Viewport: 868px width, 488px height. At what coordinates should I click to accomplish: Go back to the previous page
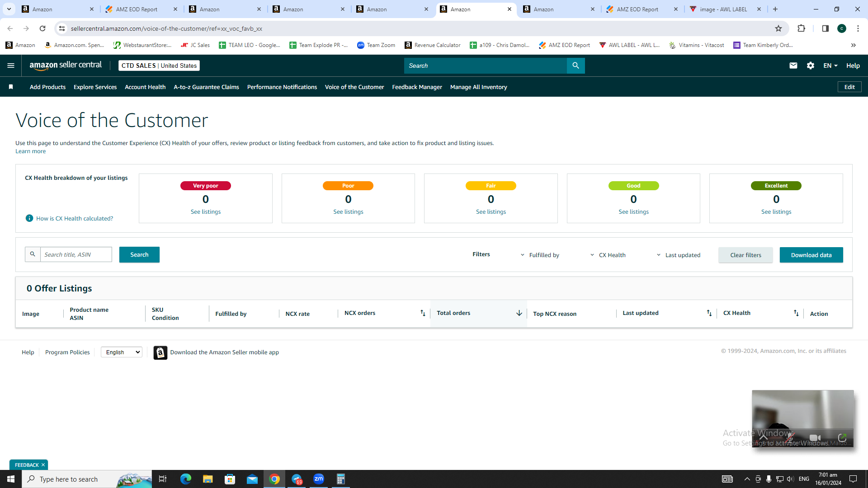(10, 28)
